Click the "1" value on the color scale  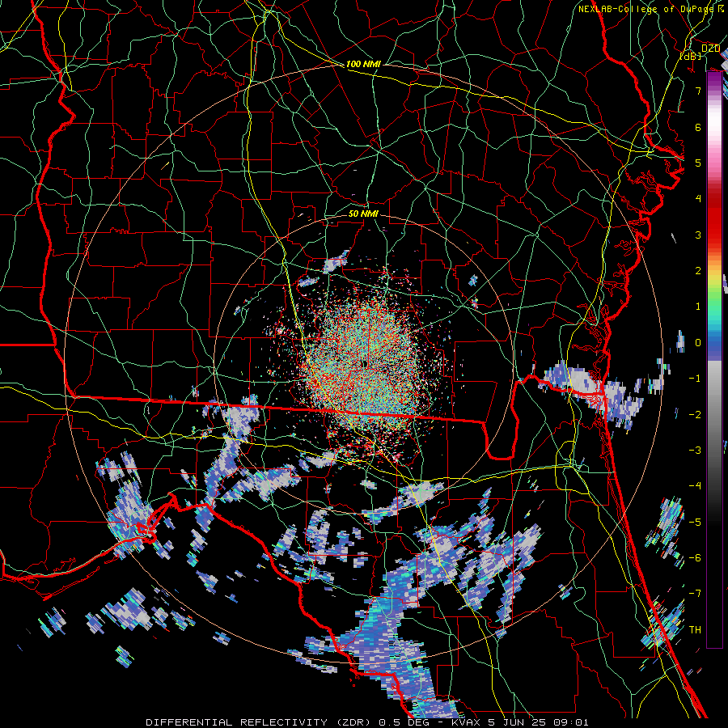[x=698, y=307]
